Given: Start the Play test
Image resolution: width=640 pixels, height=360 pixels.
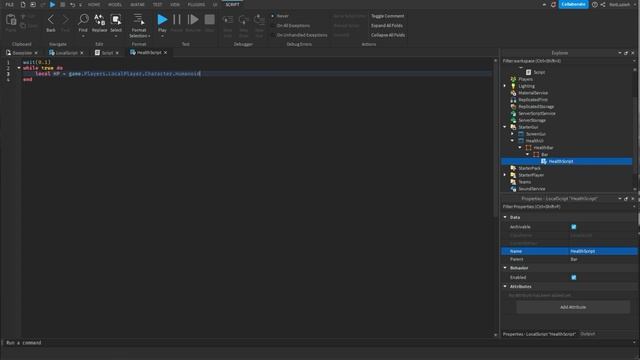Looking at the screenshot, I should [162, 19].
